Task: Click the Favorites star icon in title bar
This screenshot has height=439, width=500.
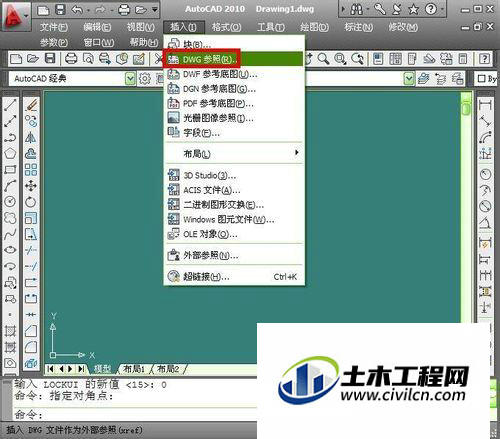Action: tap(414, 9)
